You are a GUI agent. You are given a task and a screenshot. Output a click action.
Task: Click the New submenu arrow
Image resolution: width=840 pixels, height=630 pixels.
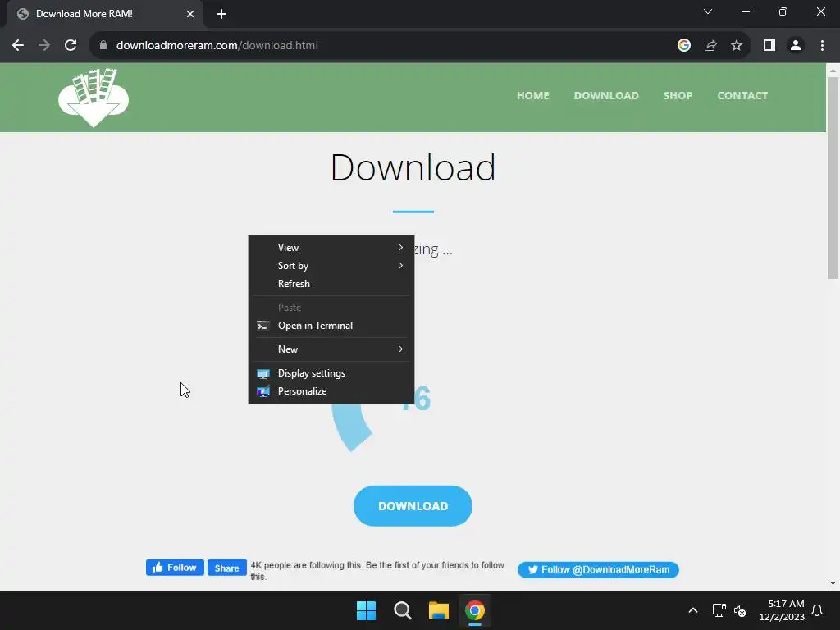[400, 349]
